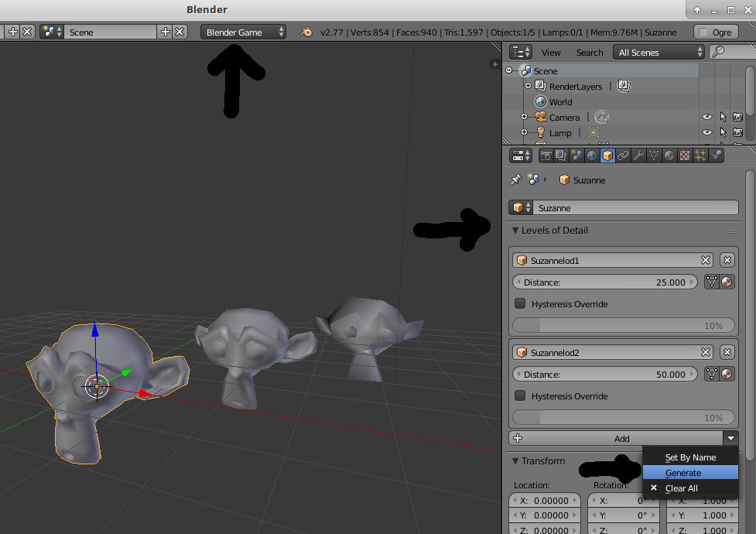Open the Modifiers wrench tab
Viewport: 756px width, 534px height.
pos(638,156)
